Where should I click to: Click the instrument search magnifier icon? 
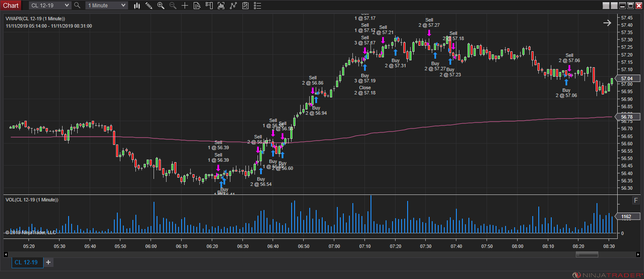77,5
